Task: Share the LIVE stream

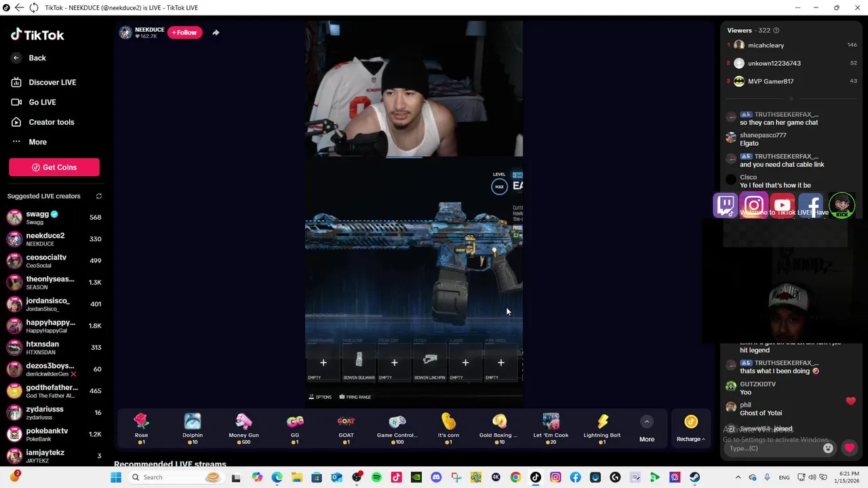Action: (216, 33)
